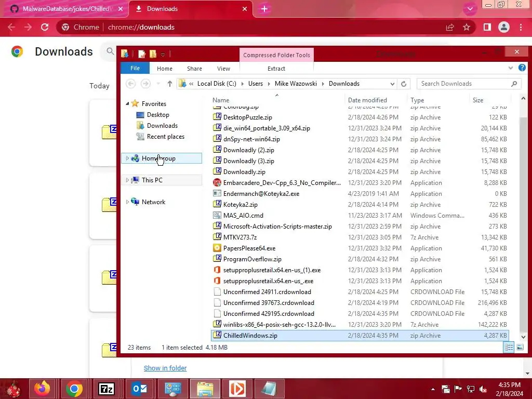Viewport: 532px width, 399px height.
Task: Open a new Chrome tab
Action: (264, 9)
